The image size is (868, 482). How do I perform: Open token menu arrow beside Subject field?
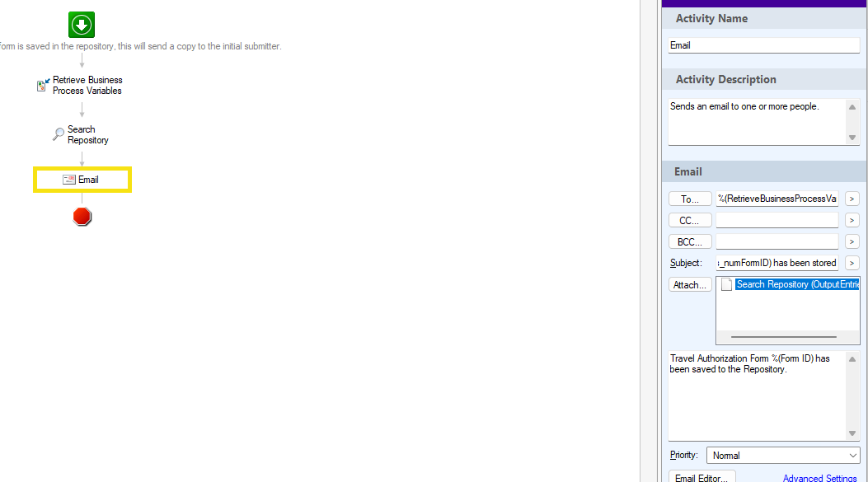tap(852, 263)
